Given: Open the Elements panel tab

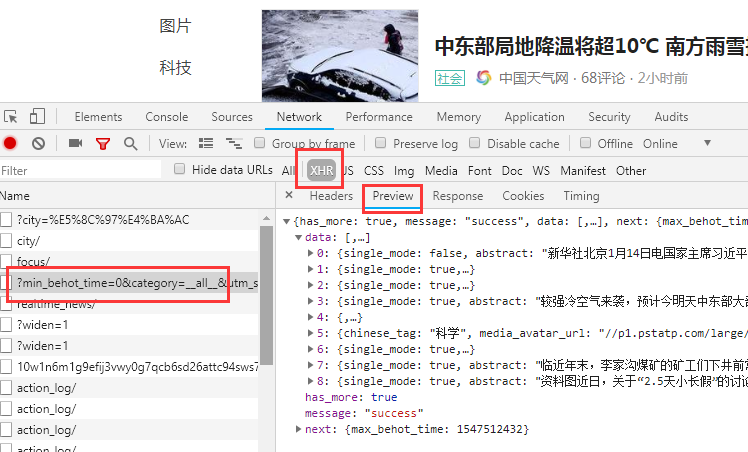Looking at the screenshot, I should (98, 117).
